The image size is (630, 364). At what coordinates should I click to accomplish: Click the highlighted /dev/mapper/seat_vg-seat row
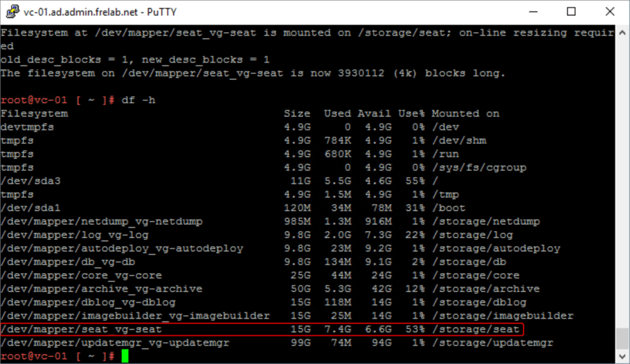tap(261, 330)
